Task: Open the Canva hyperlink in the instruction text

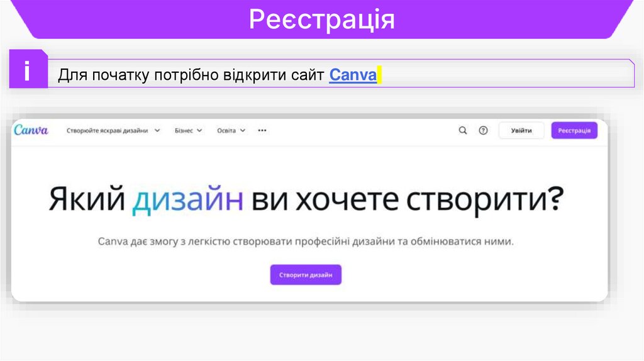Action: (x=353, y=75)
